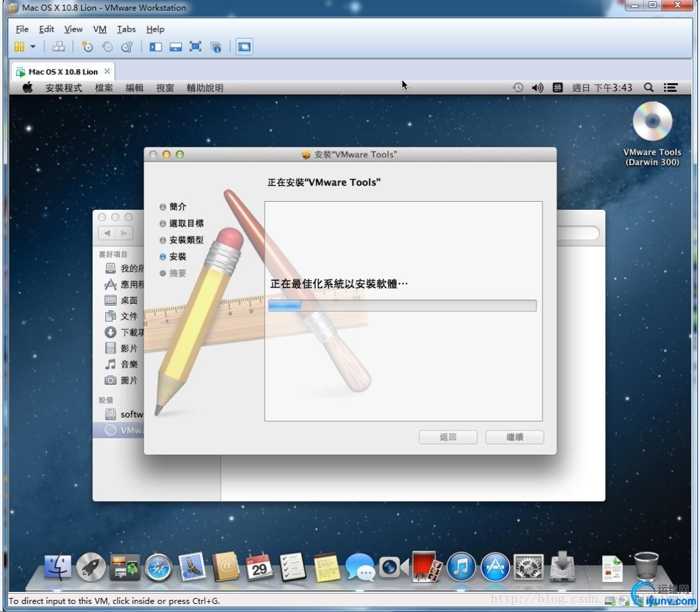700x612 pixels.
Task: Open iTunes music note in Dock
Action: pyautogui.click(x=461, y=567)
